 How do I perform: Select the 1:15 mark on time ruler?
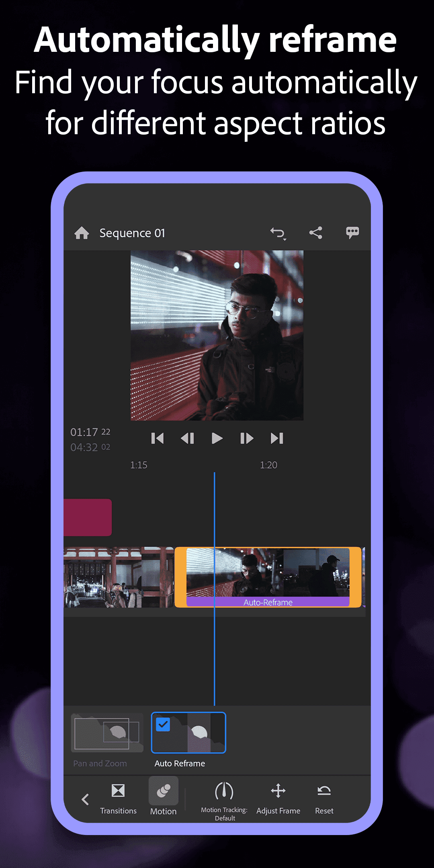(139, 465)
